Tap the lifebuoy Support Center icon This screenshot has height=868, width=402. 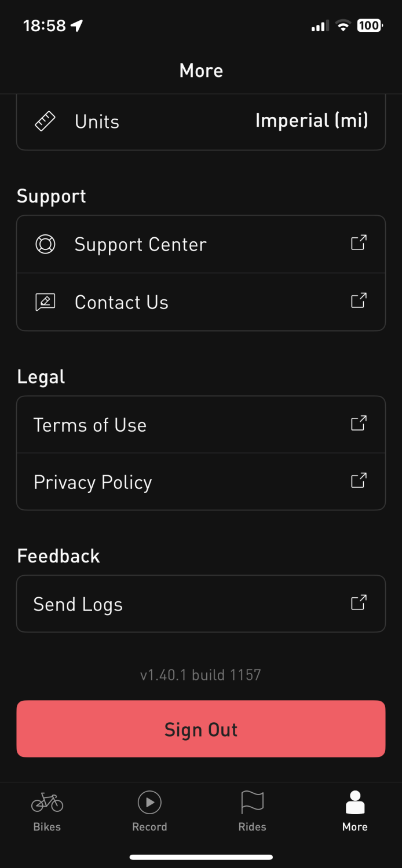(45, 244)
